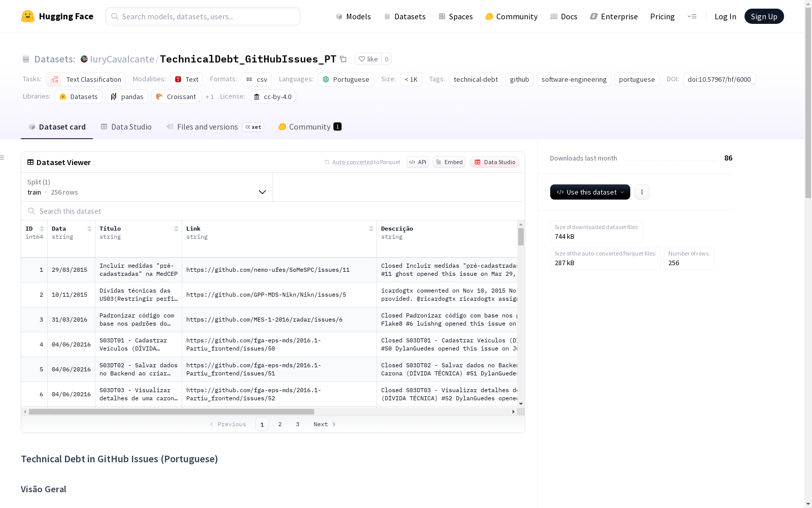This screenshot has height=508, width=812.
Task: Click the < 1K size tag
Action: coord(411,79)
